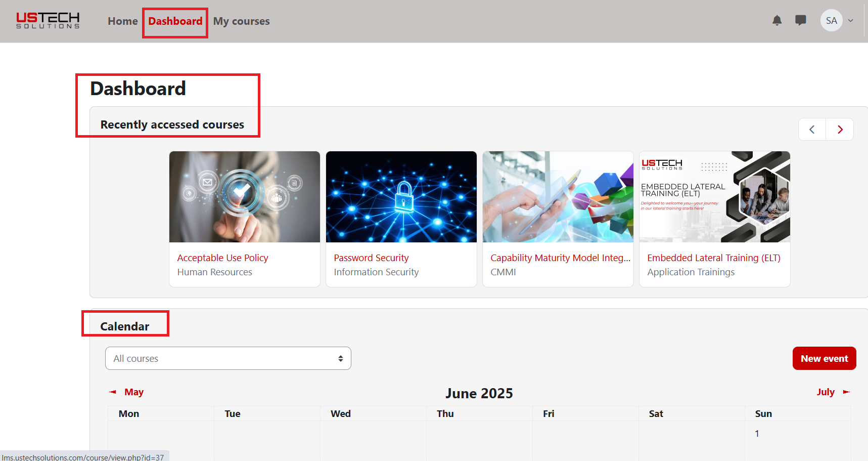Click the left arrow beside May
868x461 pixels.
tap(113, 392)
